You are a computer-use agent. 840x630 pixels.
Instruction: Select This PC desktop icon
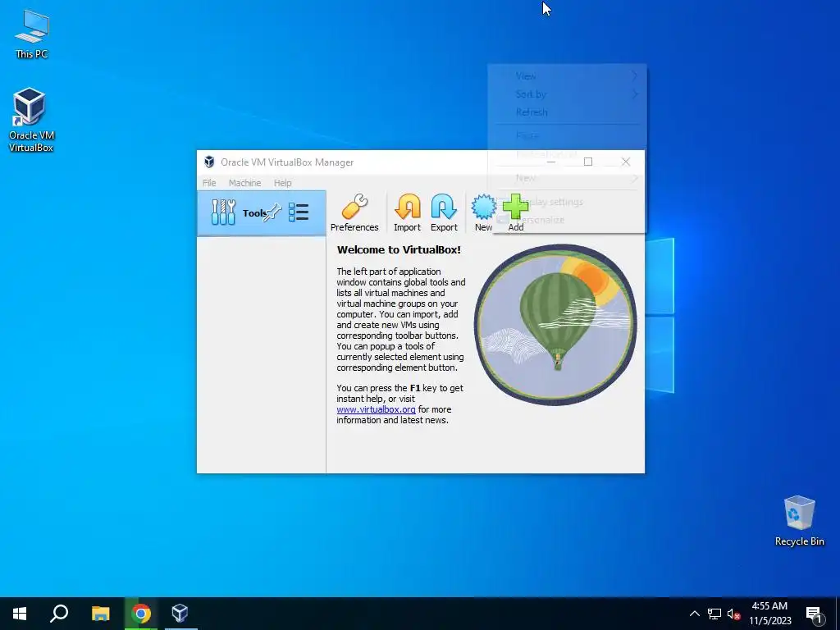click(x=32, y=34)
